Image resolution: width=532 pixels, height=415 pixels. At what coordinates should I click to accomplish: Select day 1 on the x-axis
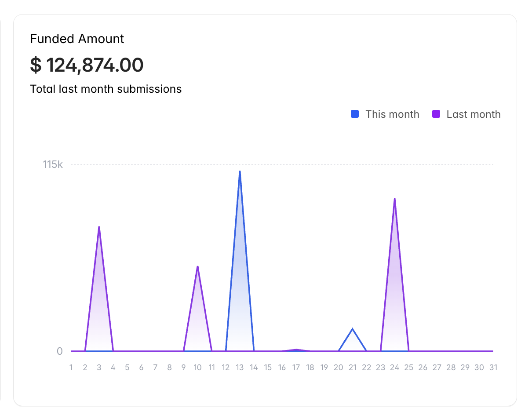71,368
